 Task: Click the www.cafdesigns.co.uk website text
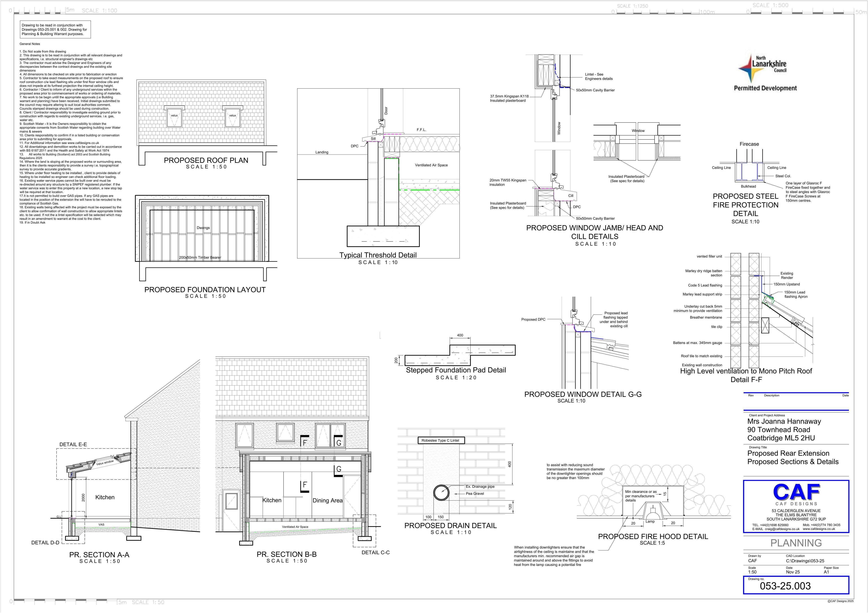[x=819, y=529]
